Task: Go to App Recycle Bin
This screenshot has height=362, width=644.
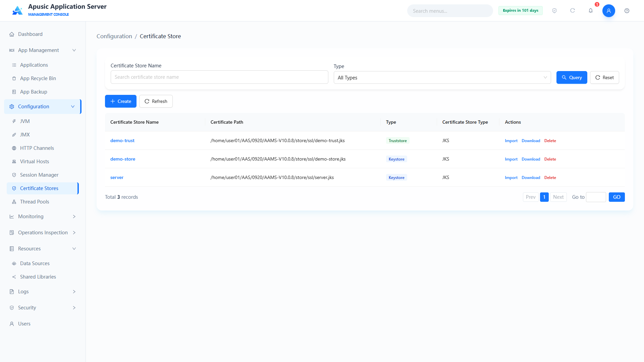Action: click(x=43, y=78)
